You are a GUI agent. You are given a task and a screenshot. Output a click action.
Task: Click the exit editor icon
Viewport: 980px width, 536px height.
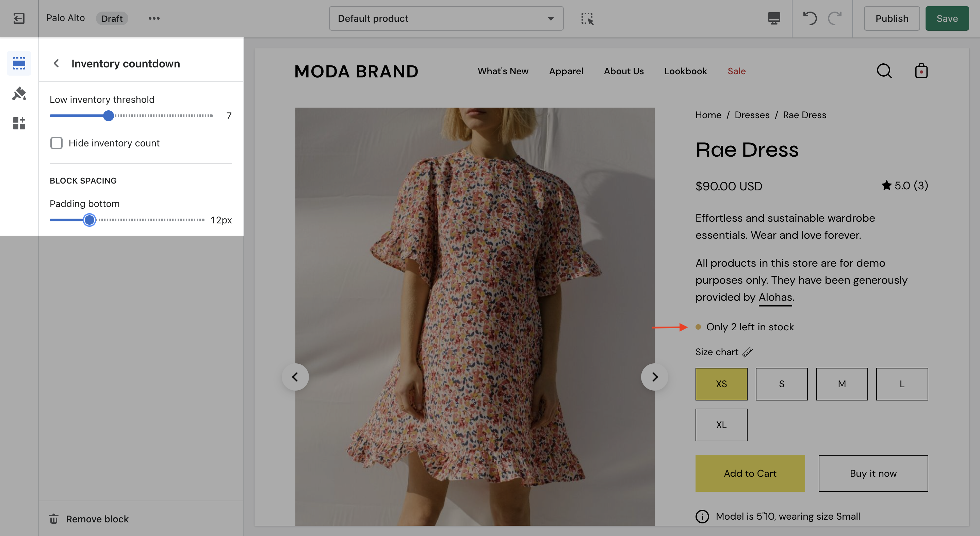pos(19,18)
